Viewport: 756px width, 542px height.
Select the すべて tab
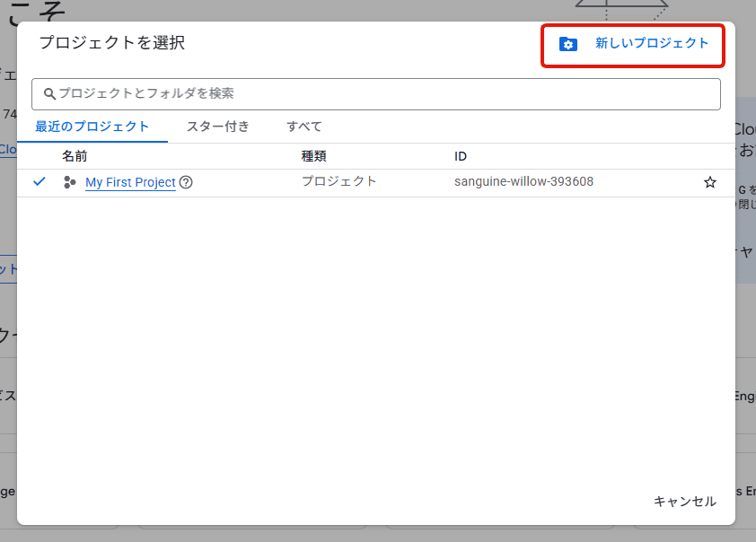click(x=304, y=127)
